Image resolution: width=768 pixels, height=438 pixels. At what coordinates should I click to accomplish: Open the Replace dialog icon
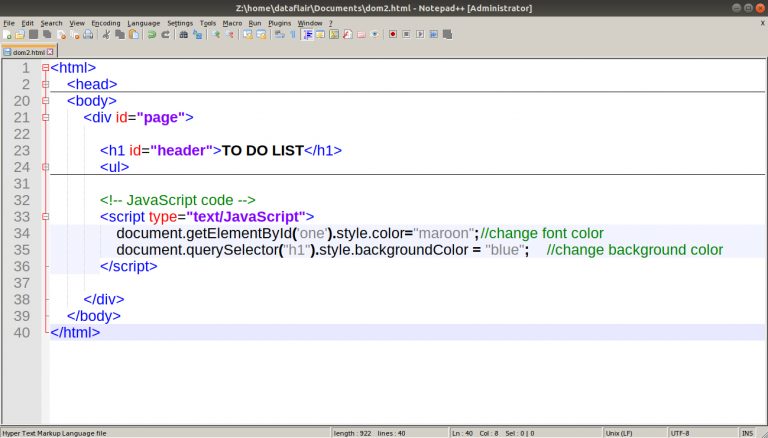tap(197, 34)
